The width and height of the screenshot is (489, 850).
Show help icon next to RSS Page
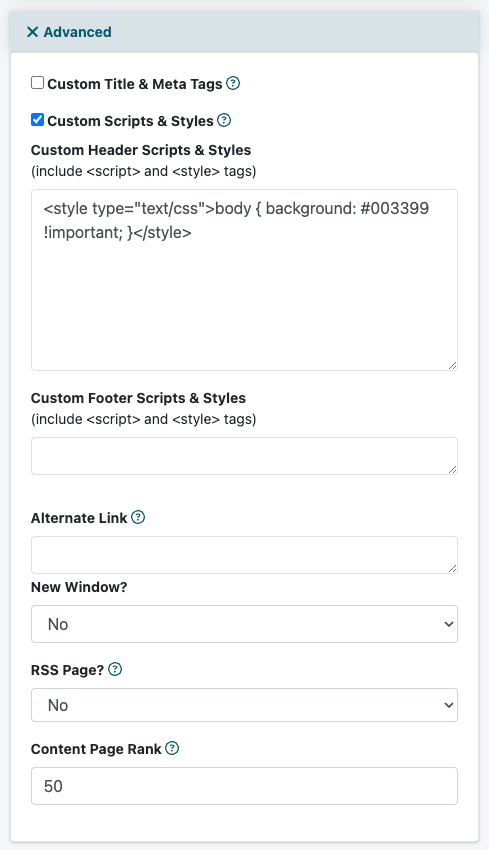pyautogui.click(x=115, y=669)
